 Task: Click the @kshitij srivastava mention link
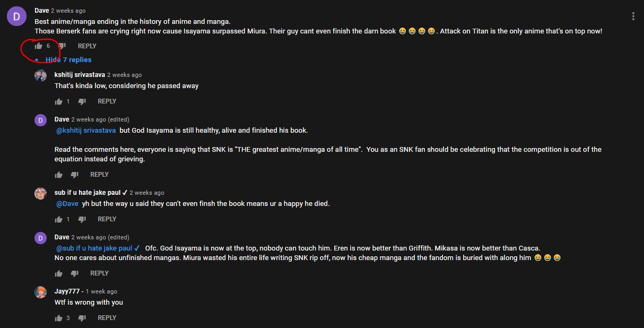point(86,131)
